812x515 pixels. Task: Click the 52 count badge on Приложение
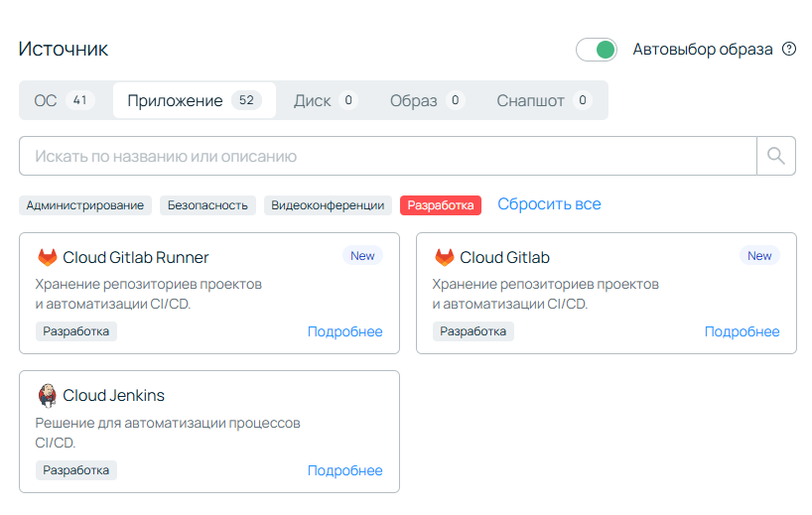point(246,100)
